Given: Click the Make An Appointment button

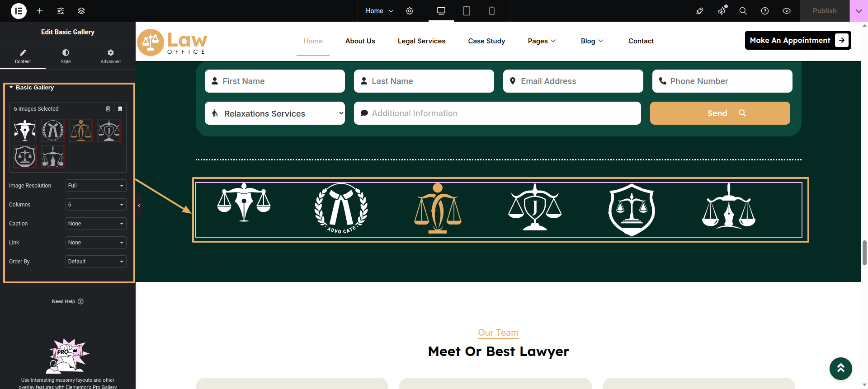Looking at the screenshot, I should [x=797, y=40].
